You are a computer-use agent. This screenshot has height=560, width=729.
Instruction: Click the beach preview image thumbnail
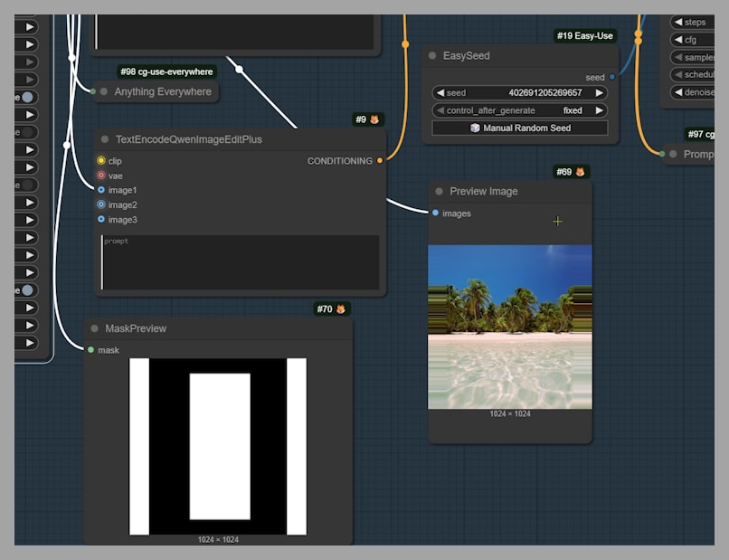point(510,327)
